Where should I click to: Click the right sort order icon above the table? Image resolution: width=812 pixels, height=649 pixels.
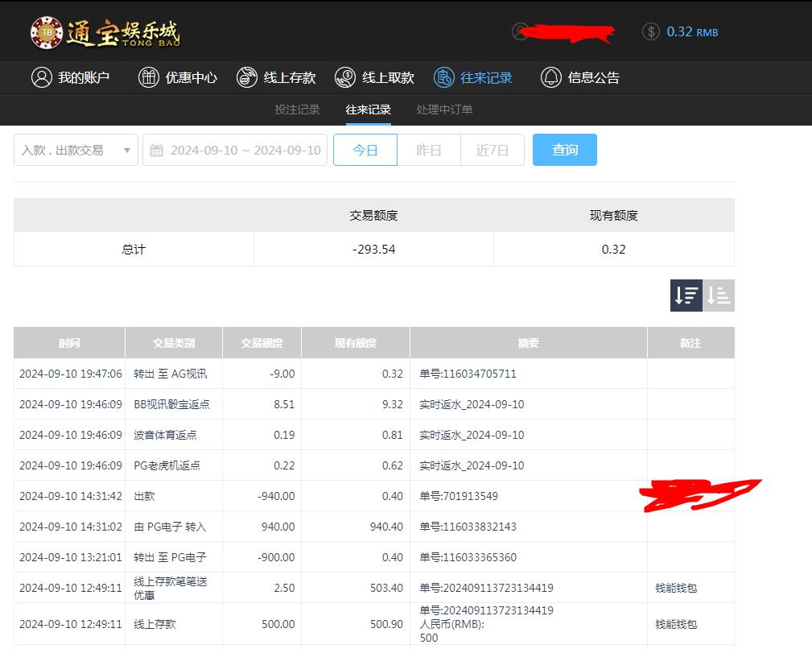719,296
